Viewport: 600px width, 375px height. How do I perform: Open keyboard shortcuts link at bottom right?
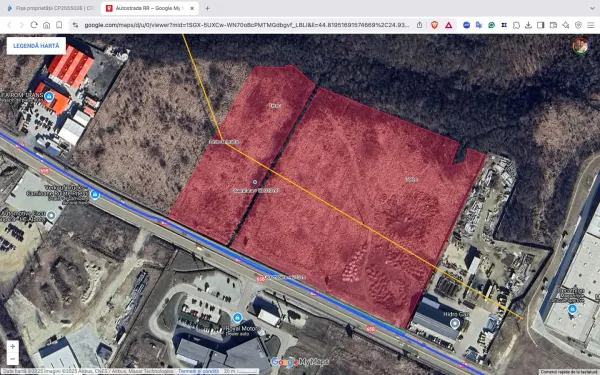tap(569, 372)
